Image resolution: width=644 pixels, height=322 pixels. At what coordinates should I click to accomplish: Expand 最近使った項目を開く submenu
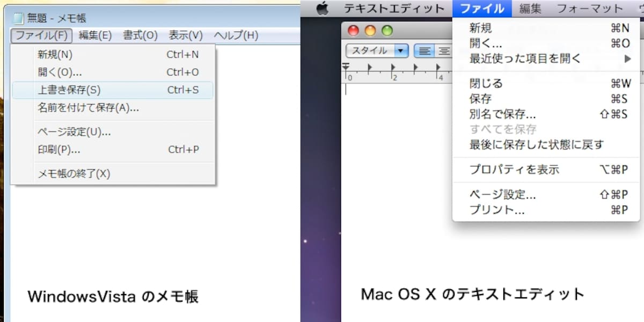(546, 58)
